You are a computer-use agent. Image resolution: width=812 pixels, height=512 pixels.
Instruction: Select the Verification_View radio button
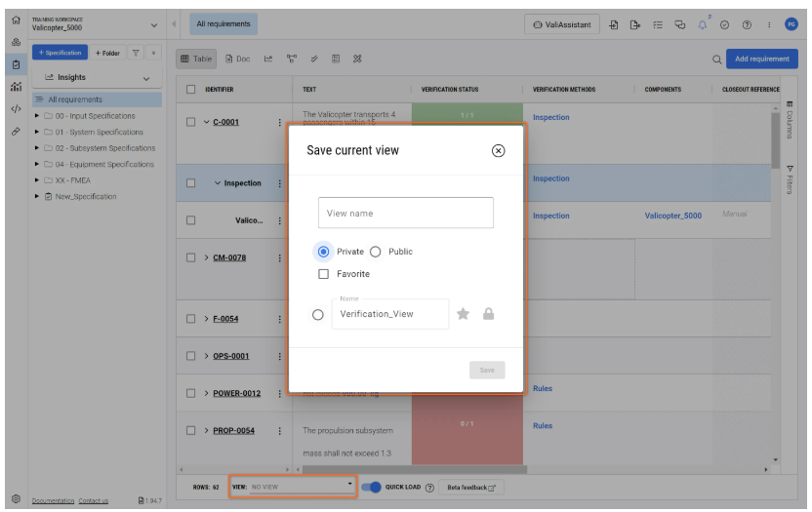(318, 314)
